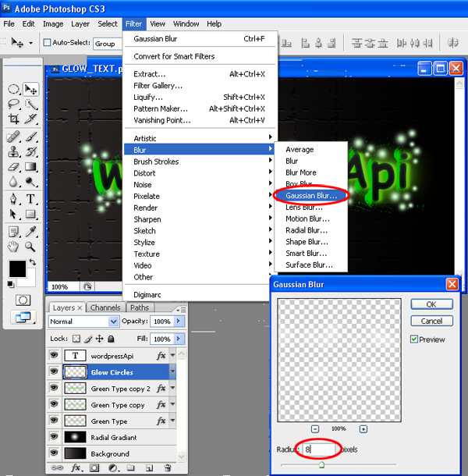This screenshot has width=468, height=476.
Task: Select the Magic Wand tool
Action: point(30,104)
